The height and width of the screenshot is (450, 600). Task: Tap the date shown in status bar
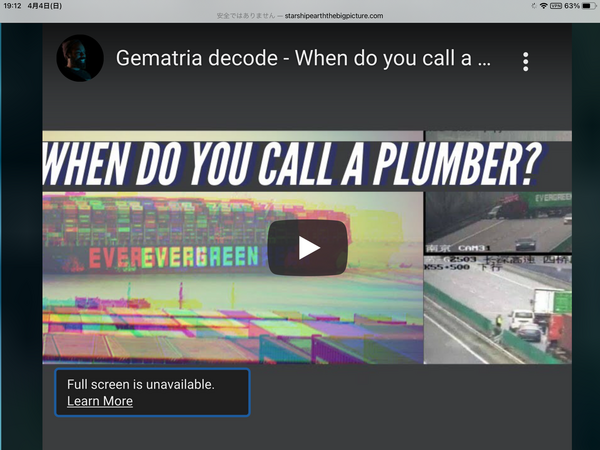pos(46,6)
